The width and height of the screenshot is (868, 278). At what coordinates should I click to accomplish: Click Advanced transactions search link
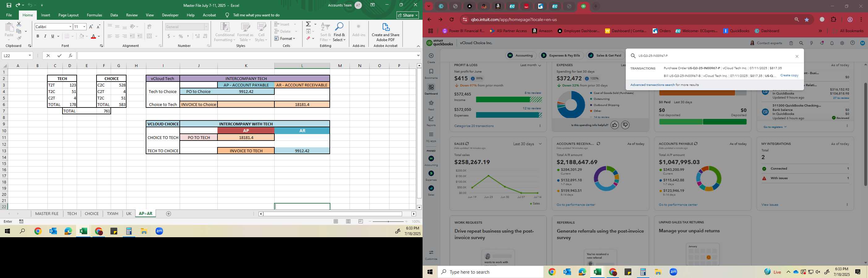pos(652,85)
